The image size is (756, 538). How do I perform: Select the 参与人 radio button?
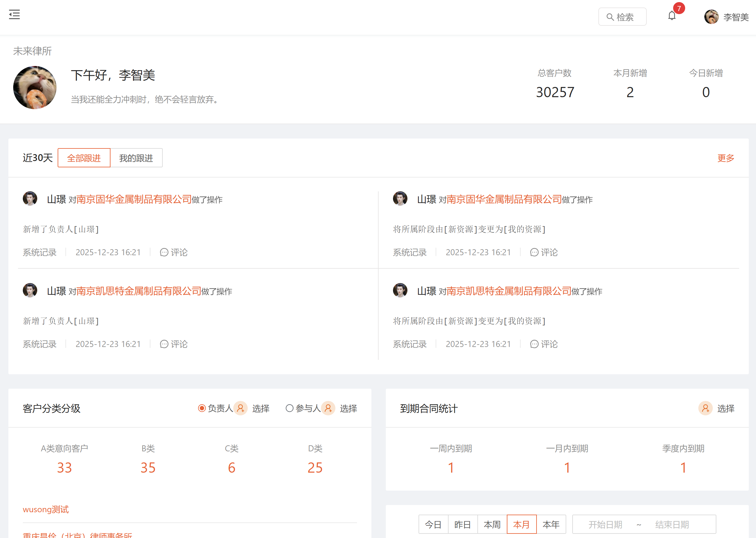pos(289,408)
